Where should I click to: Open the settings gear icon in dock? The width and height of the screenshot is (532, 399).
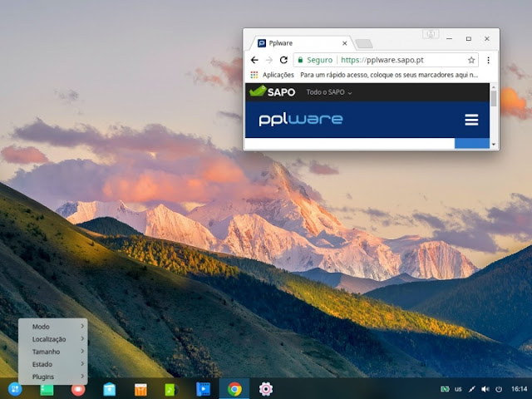[266, 389]
